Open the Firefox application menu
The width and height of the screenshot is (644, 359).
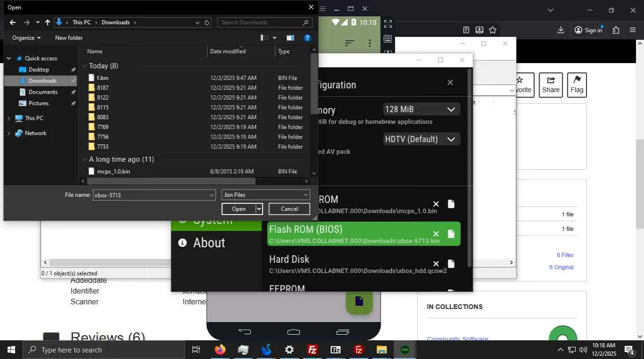coord(633,30)
